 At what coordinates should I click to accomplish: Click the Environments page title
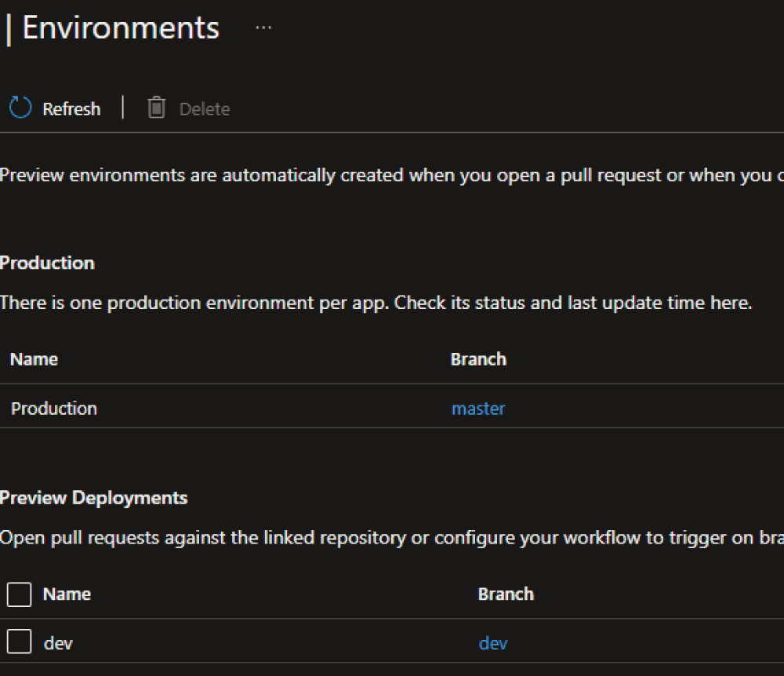[x=121, y=28]
